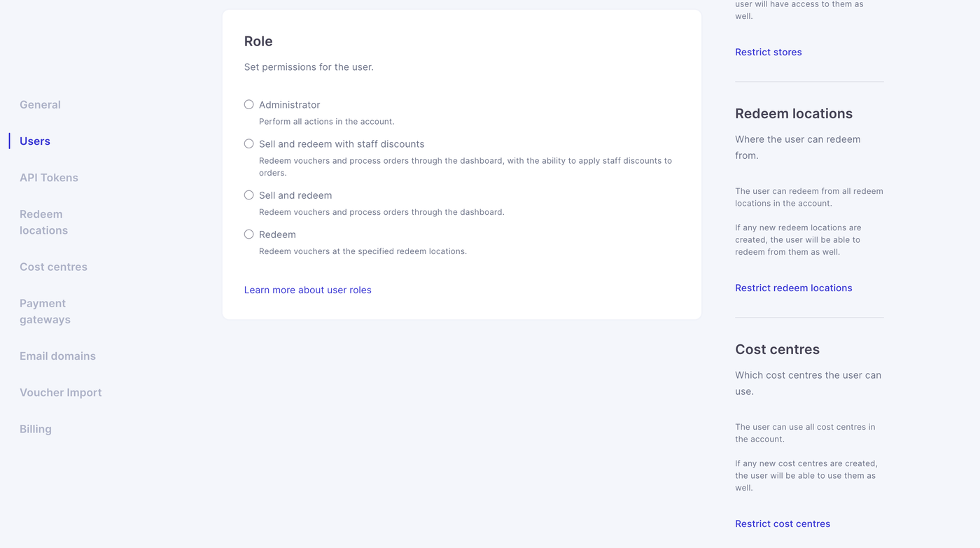Open Learn more about user roles link
Screen dimensions: 980x548
click(x=307, y=290)
